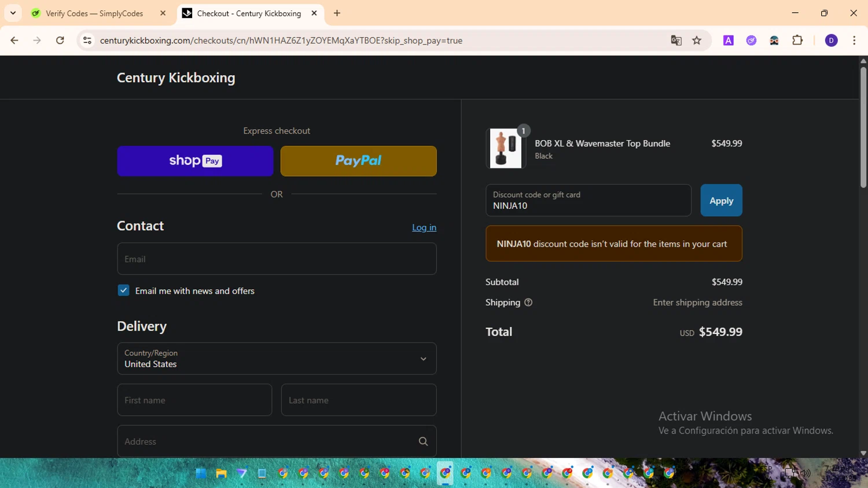The width and height of the screenshot is (868, 488).
Task: Open the translate page icon
Action: click(676, 41)
